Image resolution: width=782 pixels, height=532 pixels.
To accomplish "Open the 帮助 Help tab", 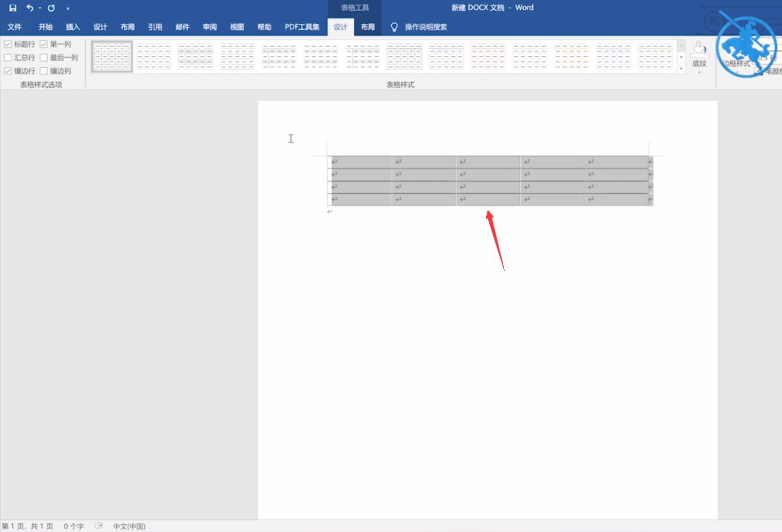I will point(264,27).
